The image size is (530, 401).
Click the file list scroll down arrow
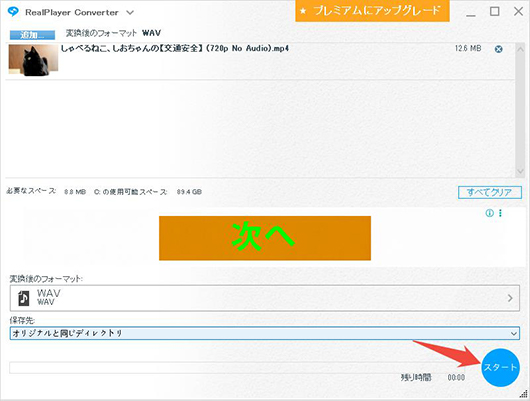point(520,171)
